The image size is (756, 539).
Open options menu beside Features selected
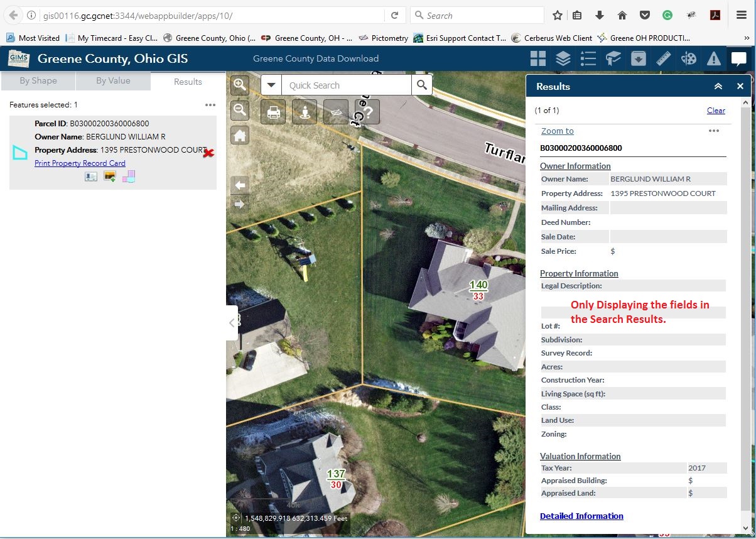(210, 105)
